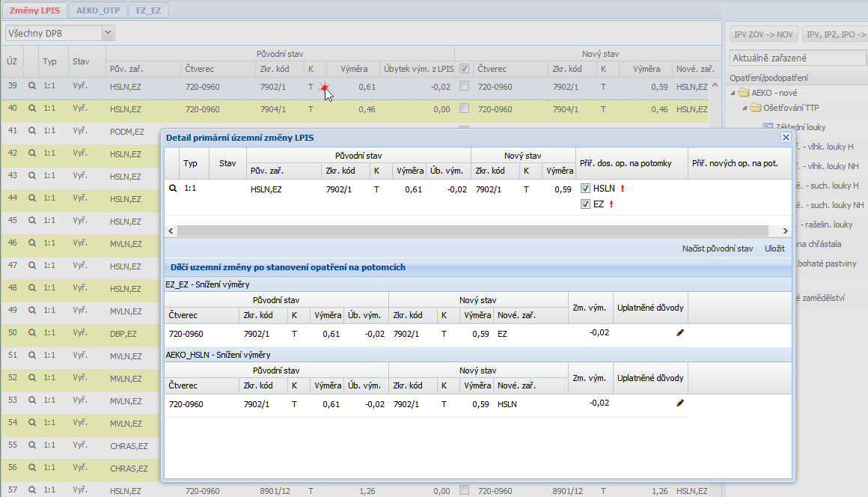Tick the checkbox in row 40
Viewport: 868px width, 497px height.
coord(465,109)
